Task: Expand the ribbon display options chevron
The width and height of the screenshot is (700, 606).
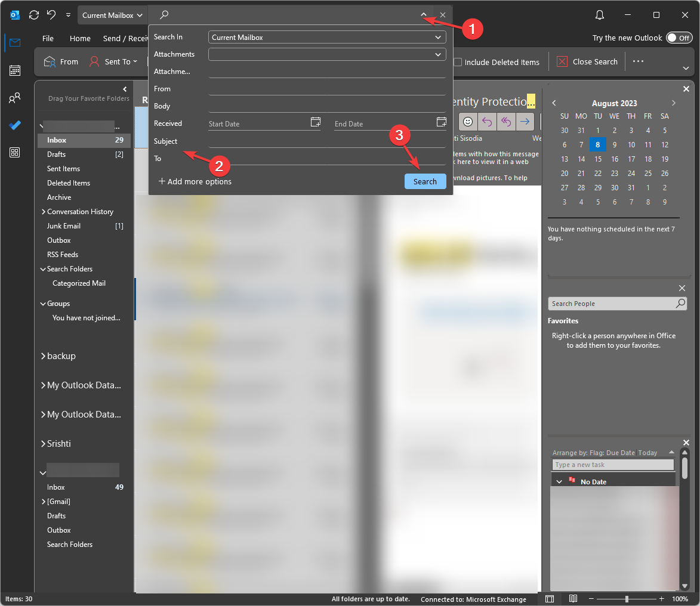Action: coord(686,68)
